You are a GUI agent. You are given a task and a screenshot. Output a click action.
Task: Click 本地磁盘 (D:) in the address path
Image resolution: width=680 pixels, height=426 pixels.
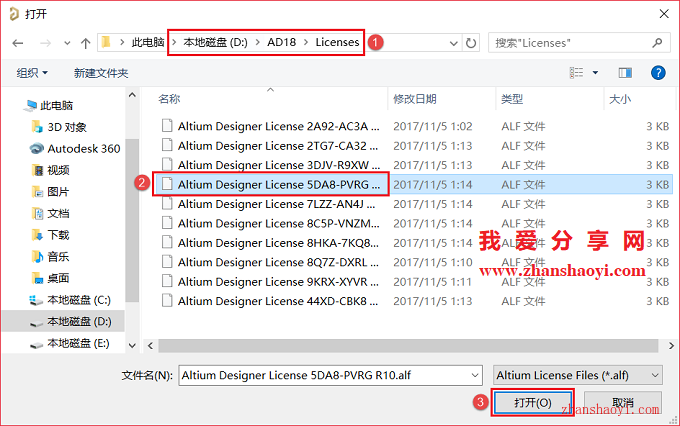216,42
